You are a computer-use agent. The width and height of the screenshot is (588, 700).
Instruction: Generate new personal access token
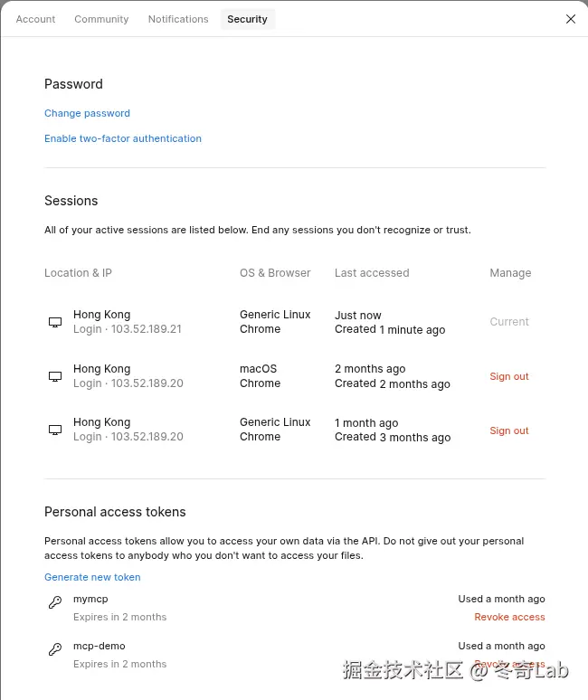coord(92,577)
